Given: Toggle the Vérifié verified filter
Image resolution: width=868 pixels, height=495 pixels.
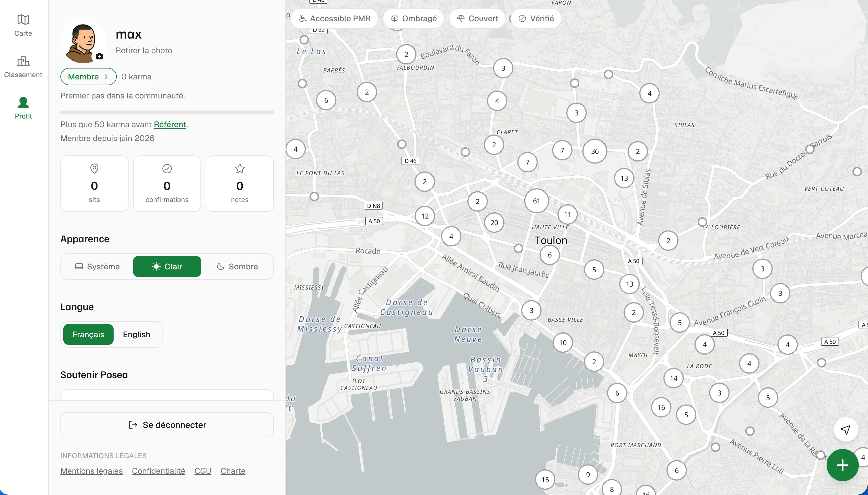Looking at the screenshot, I should click(x=536, y=18).
